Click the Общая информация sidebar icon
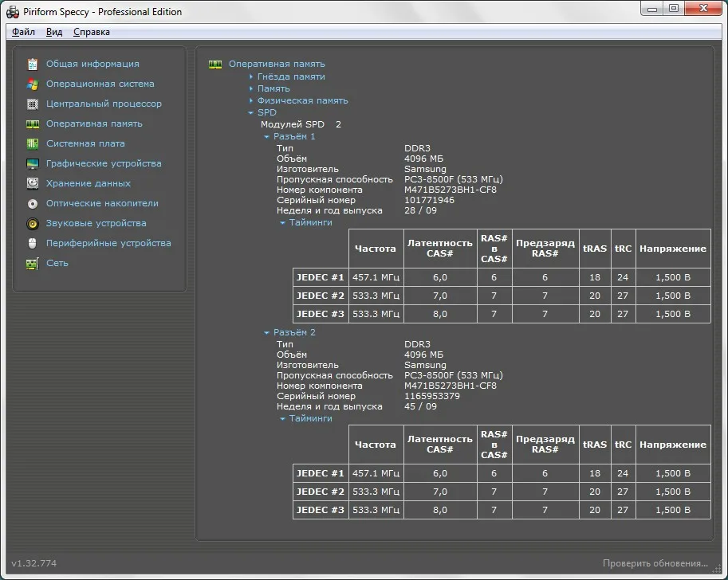The height and width of the screenshot is (580, 728). [x=33, y=64]
